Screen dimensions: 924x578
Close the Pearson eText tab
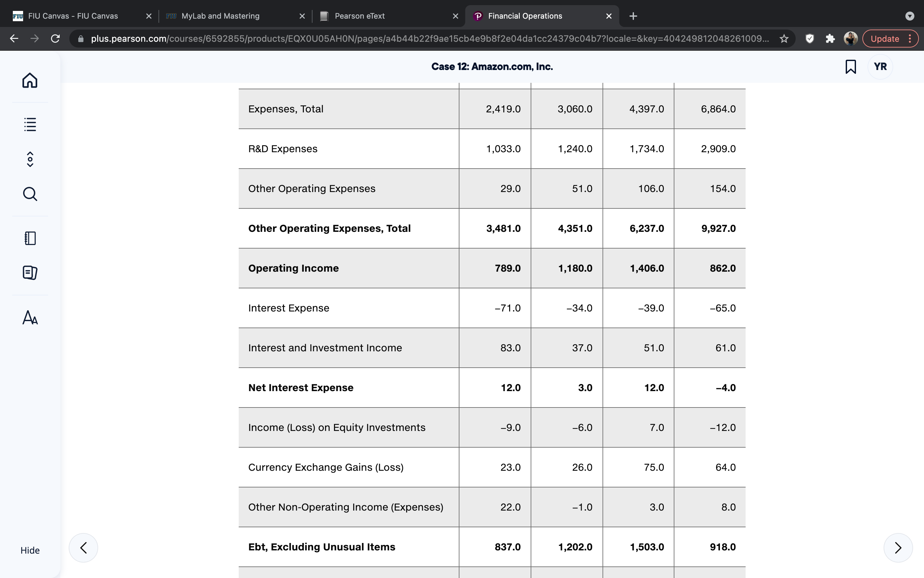click(x=456, y=16)
